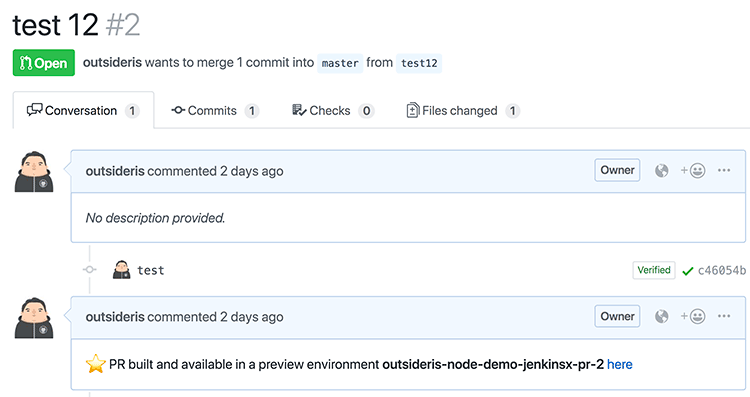
Task: Open commit hash c46054b
Action: [722, 271]
